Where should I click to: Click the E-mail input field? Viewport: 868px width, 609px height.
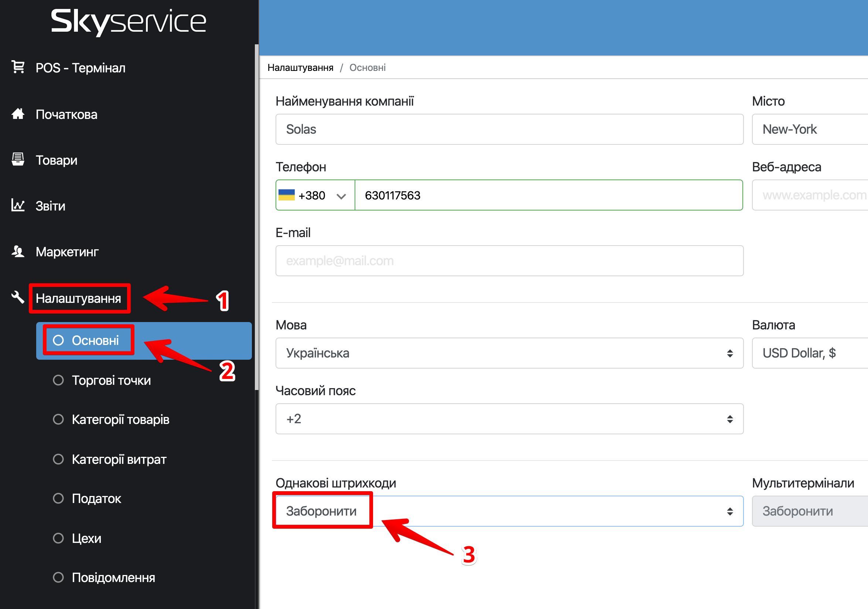pos(509,260)
